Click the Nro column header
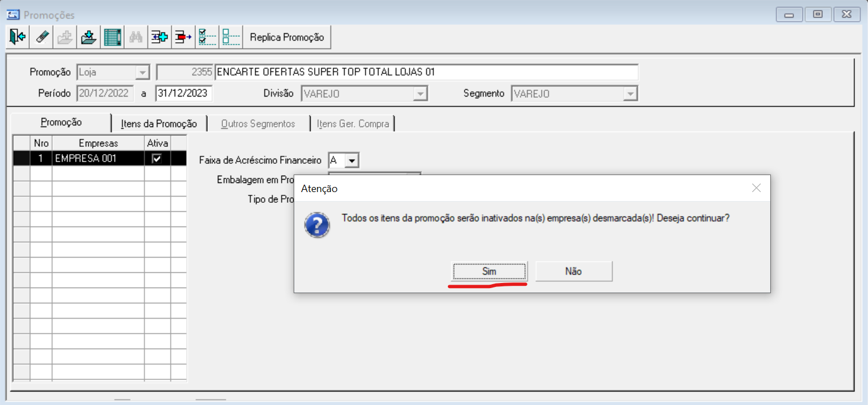Screen dimensions: 868x405 [41, 143]
